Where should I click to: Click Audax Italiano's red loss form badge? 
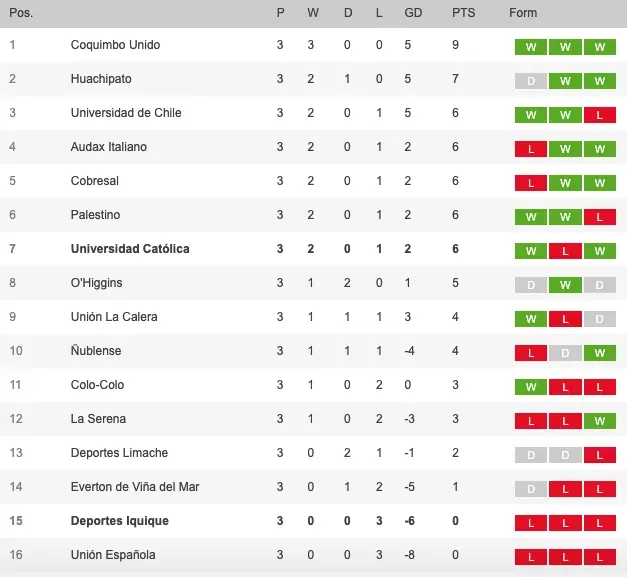click(531, 148)
